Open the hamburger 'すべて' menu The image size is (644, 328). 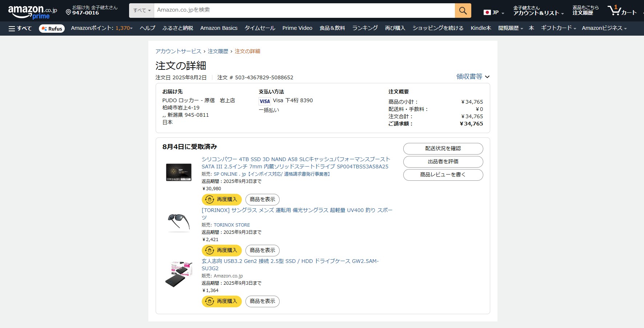(x=20, y=28)
